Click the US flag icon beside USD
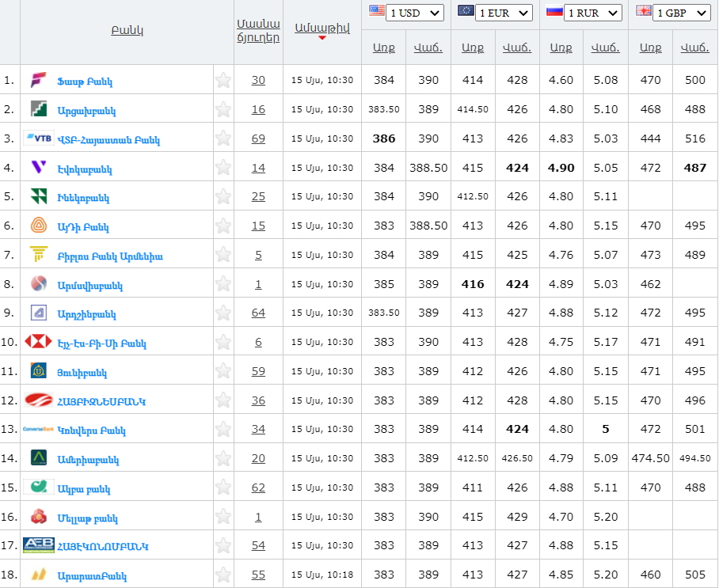The height and width of the screenshot is (588, 719). coord(376,10)
